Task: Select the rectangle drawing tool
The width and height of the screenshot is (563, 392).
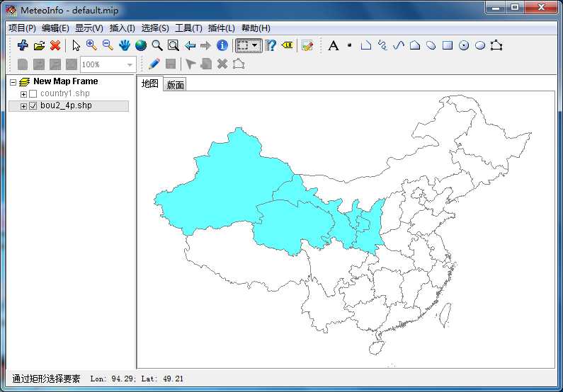Action: (448, 45)
